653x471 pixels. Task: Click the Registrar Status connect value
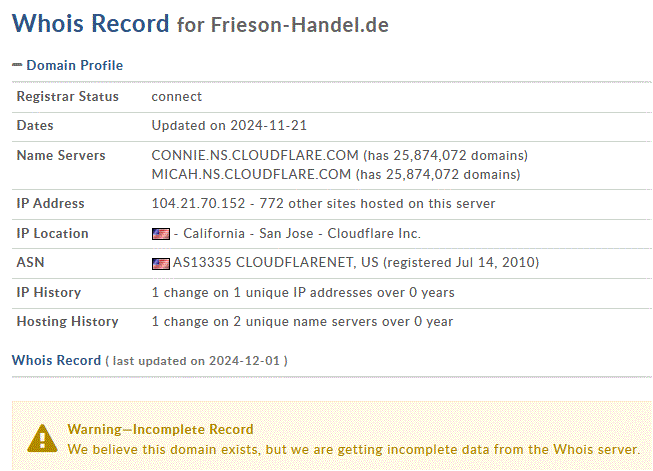click(x=177, y=97)
